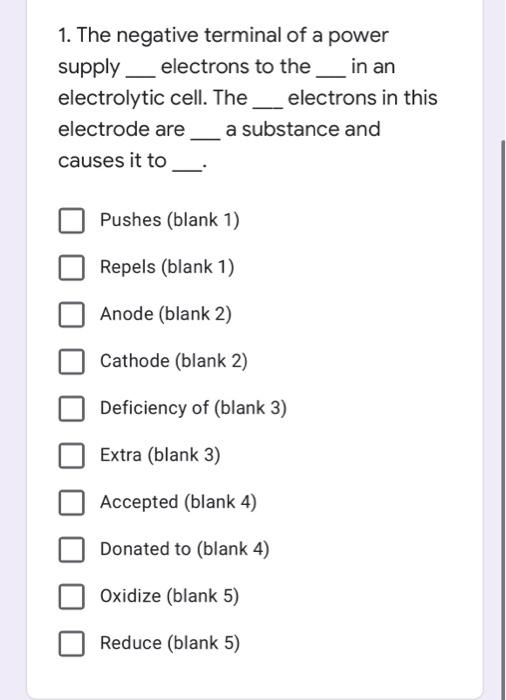Image resolution: width=506 pixels, height=700 pixels.
Task: Click the Anode (blank 2) label text
Action: pyautogui.click(x=166, y=314)
